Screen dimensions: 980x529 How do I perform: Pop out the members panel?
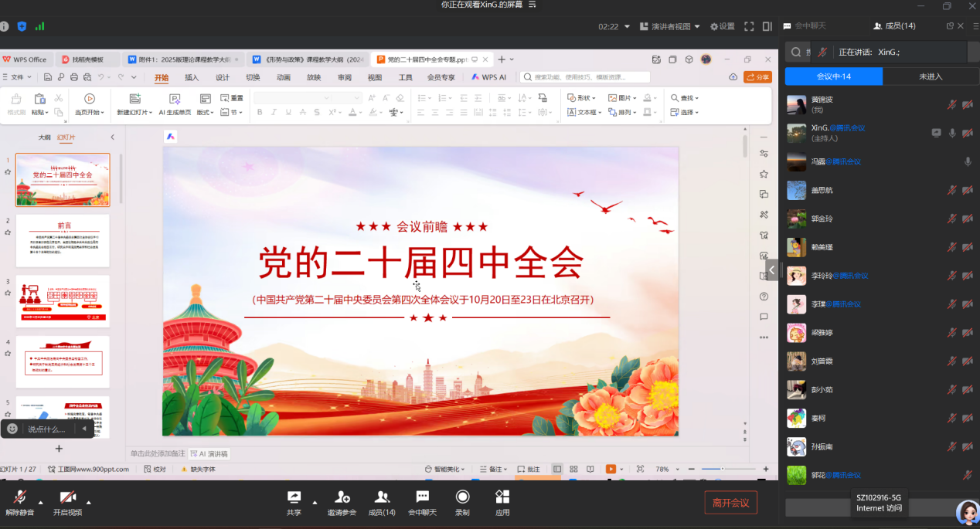(x=950, y=26)
